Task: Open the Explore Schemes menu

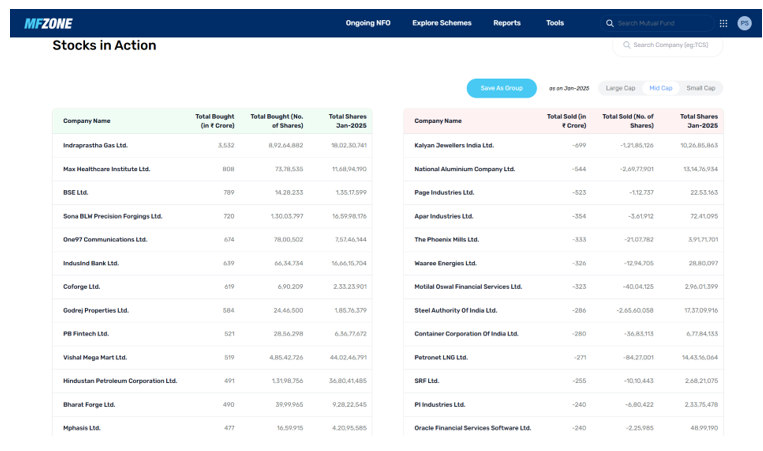Action: [x=442, y=23]
